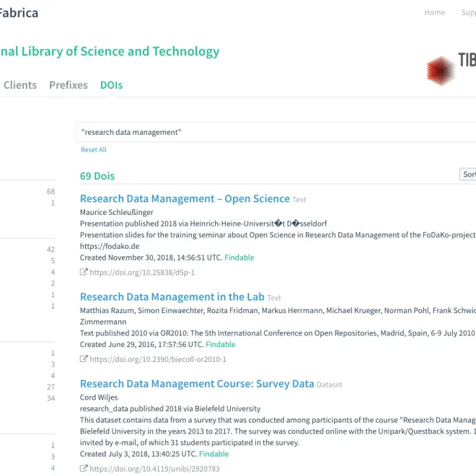Viewport: 476px width, 476px height.
Task: Open "Research Data Management Course: Survey Data" record
Action: pyautogui.click(x=197, y=384)
